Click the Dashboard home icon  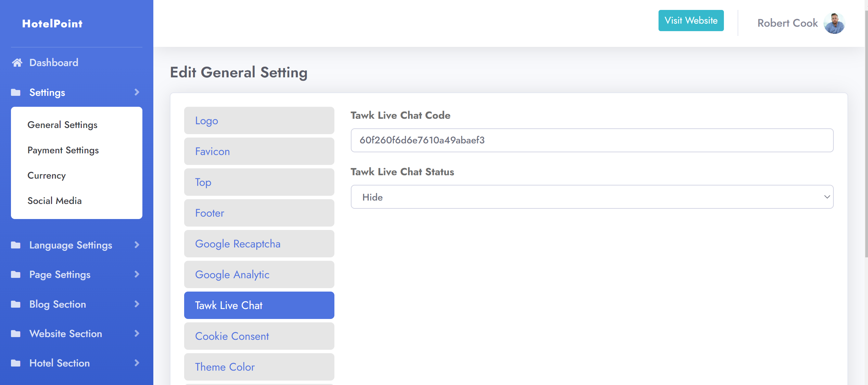[x=17, y=63]
